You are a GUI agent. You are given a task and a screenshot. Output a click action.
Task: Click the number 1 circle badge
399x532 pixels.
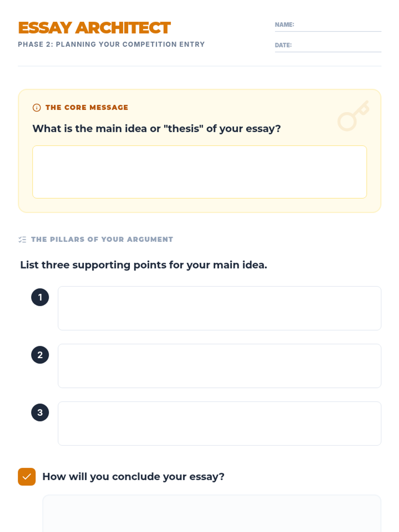tap(40, 297)
